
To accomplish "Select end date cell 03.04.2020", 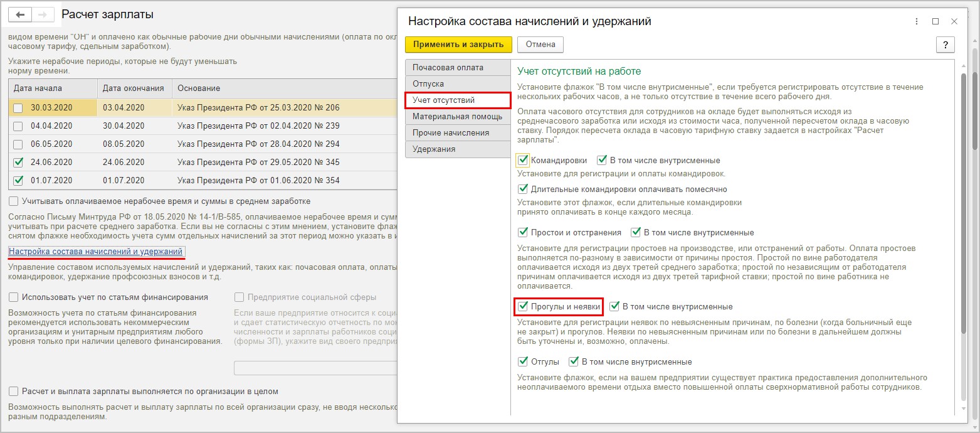I will [x=135, y=108].
